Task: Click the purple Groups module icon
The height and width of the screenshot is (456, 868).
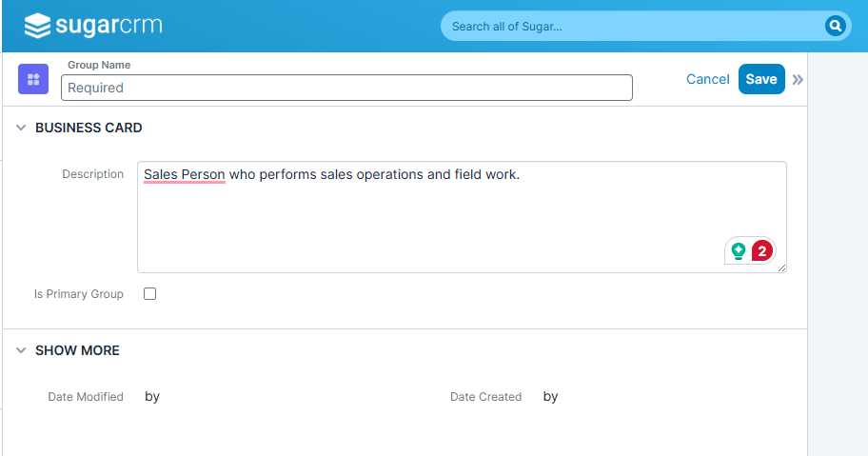Action: [x=33, y=79]
